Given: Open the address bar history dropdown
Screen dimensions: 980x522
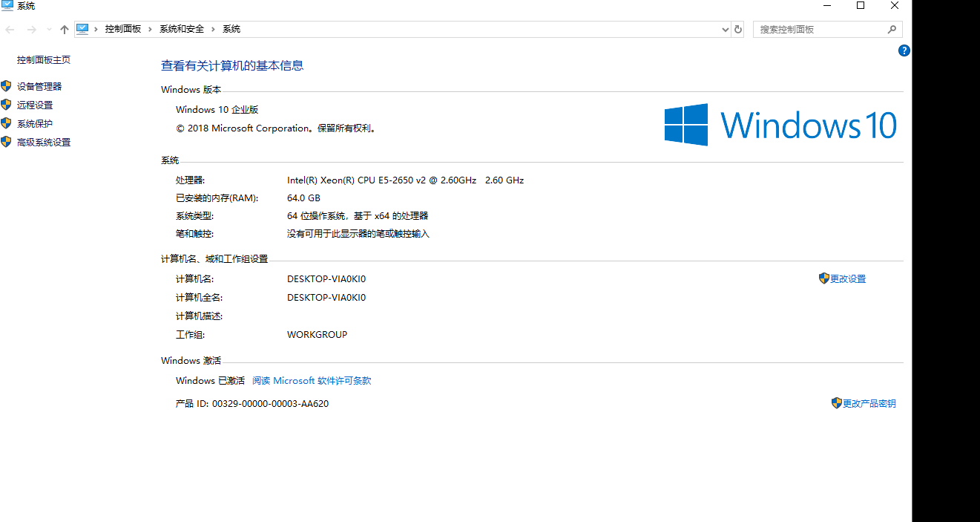Looking at the screenshot, I should click(726, 30).
